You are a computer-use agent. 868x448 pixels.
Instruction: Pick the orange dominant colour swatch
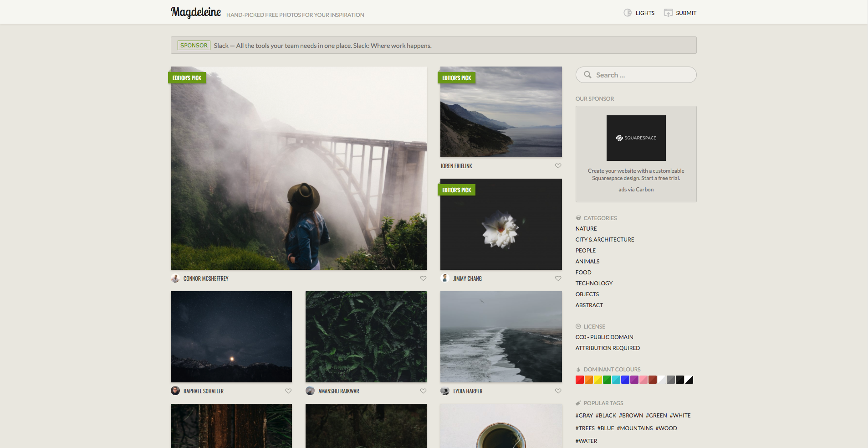tap(589, 380)
